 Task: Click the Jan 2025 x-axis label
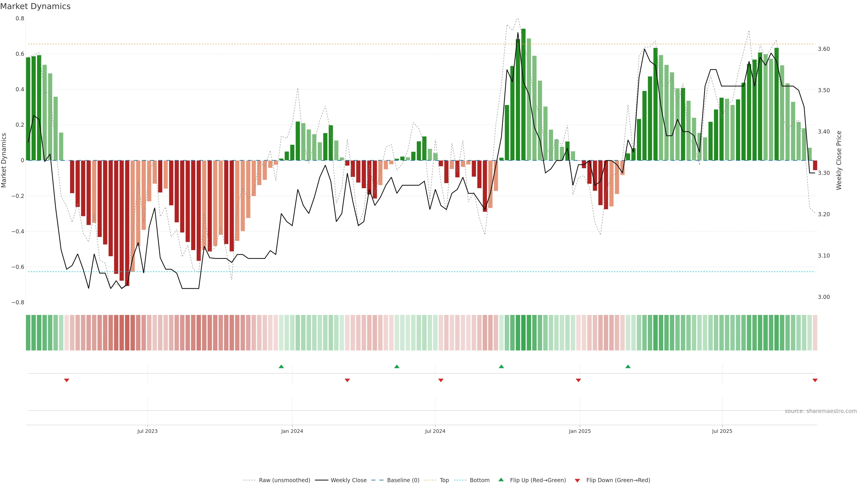[580, 431]
